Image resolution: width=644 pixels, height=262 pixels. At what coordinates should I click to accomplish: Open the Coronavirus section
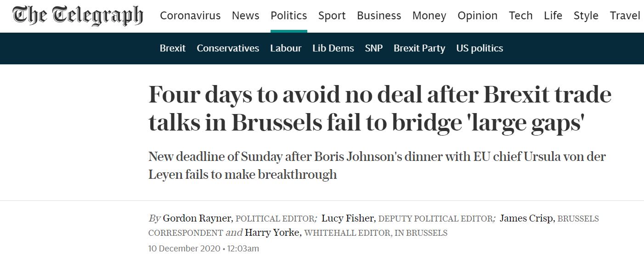190,16
